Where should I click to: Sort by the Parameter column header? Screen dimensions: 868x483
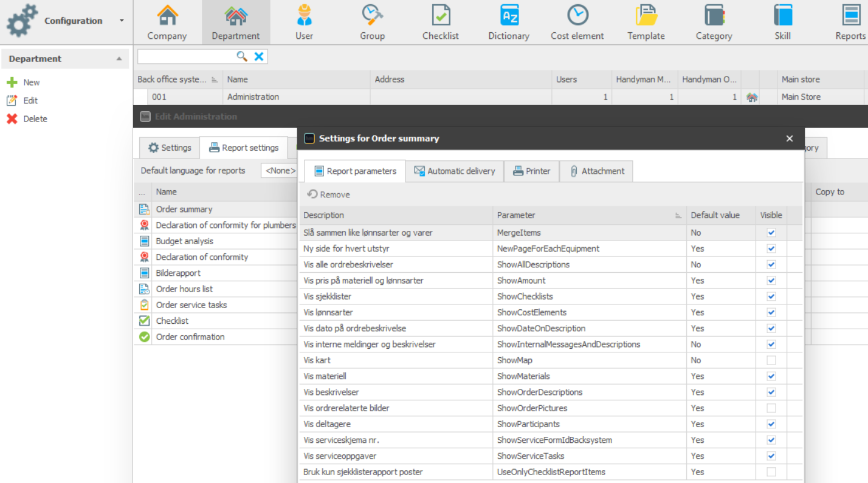pos(589,215)
